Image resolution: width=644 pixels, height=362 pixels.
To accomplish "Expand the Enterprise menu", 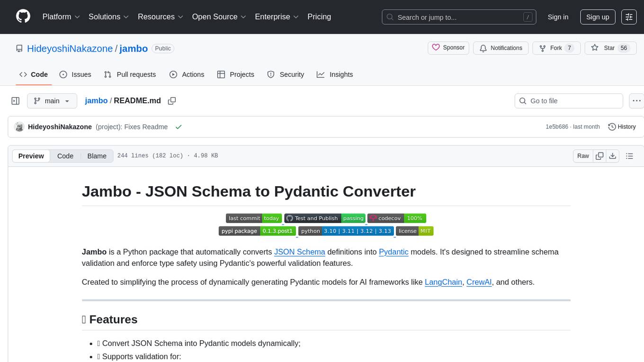I will pos(277,17).
